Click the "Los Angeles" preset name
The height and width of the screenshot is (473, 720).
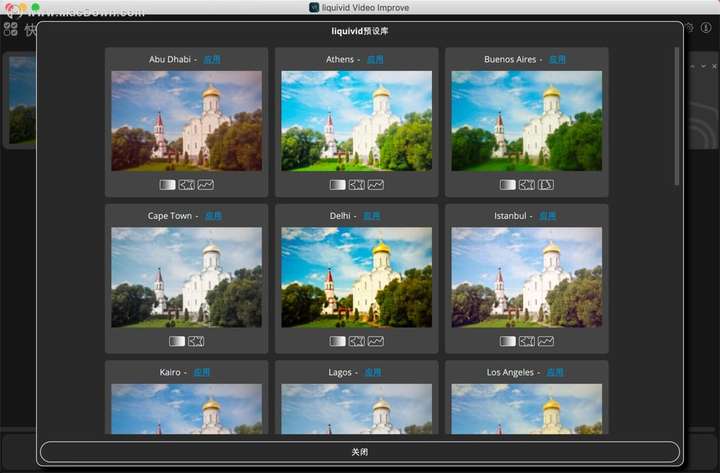pos(510,372)
